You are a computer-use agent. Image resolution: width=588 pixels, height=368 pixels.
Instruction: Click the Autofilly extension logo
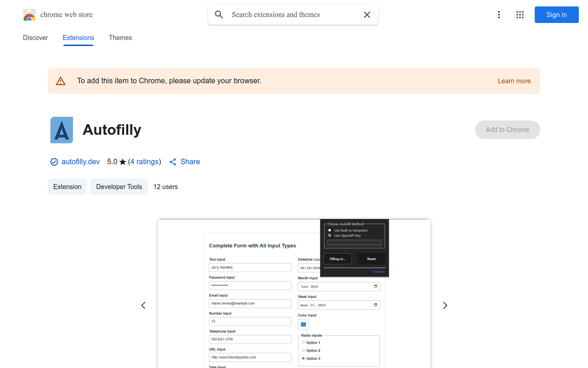pos(62,130)
